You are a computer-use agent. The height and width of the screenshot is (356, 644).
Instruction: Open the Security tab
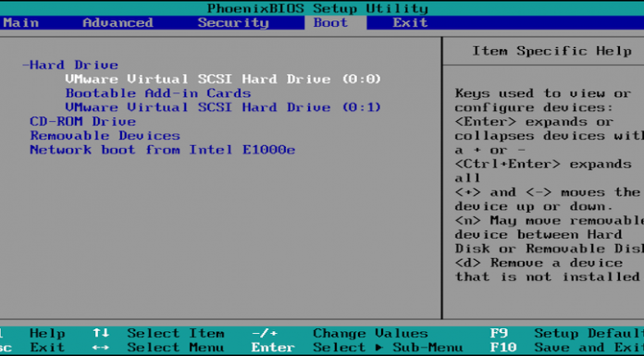click(x=233, y=22)
